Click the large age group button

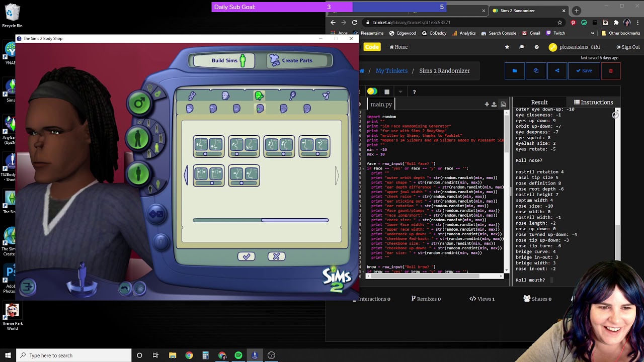pyautogui.click(x=139, y=138)
